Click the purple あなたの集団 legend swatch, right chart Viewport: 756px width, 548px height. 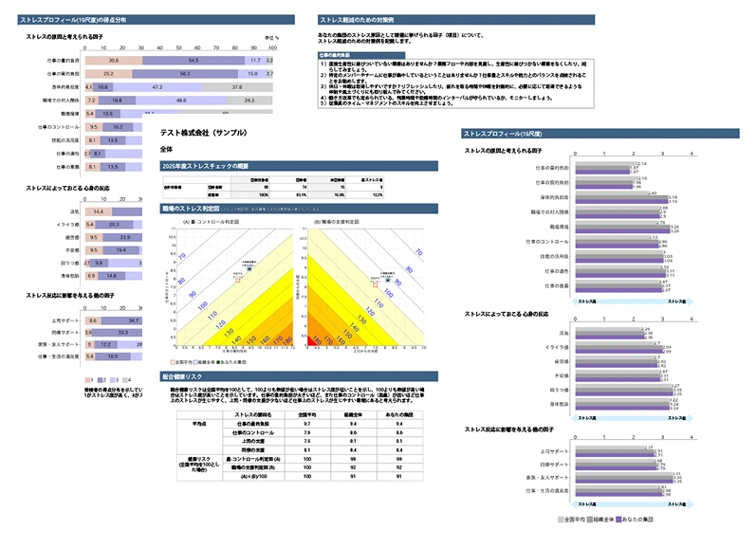618,520
